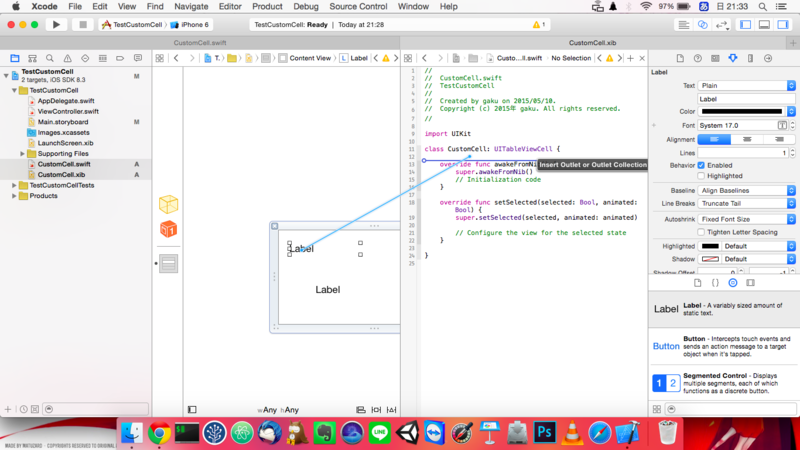Select Main.storyboard in the navigator
The height and width of the screenshot is (450, 800).
tap(63, 122)
